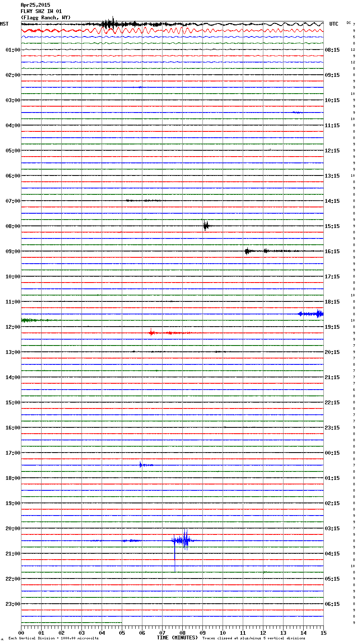Viewport: 357px width, 644px height.
Task: Select the 23:00 MST row label
Action: (13, 604)
